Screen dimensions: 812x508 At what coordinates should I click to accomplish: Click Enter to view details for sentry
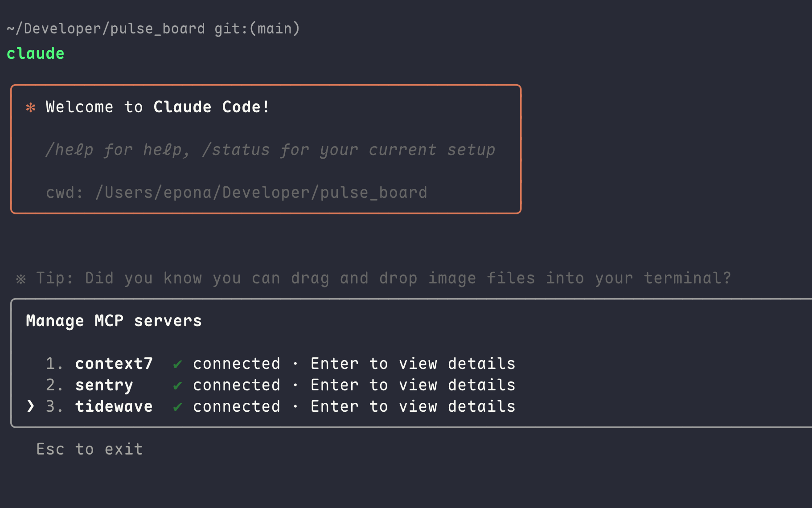413,385
